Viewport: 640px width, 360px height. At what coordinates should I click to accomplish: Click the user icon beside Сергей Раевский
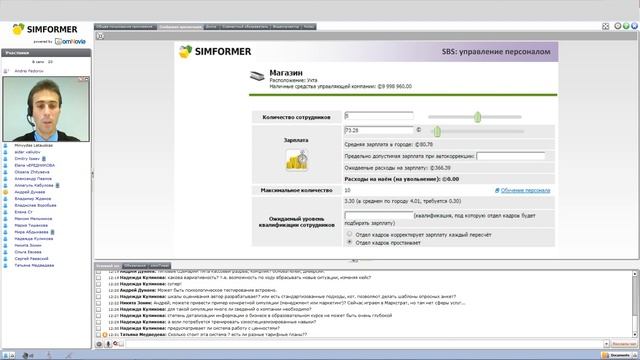[6, 259]
